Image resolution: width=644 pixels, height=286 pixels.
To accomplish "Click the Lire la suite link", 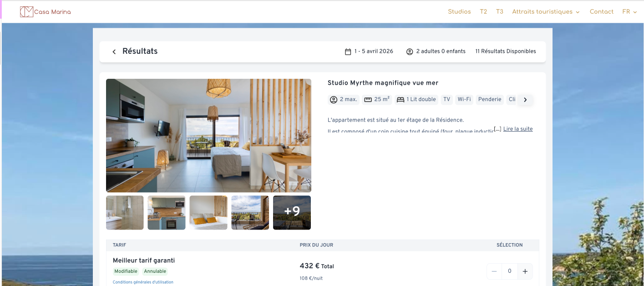I will click(x=517, y=129).
